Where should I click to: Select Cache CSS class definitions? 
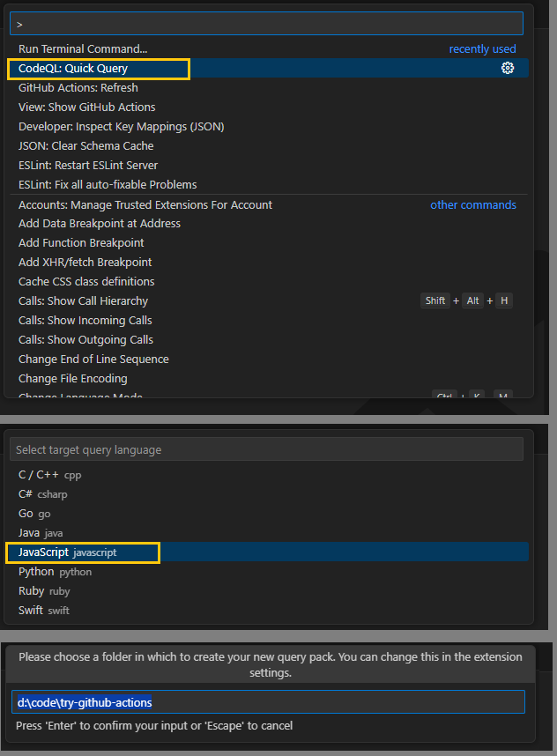(268, 281)
